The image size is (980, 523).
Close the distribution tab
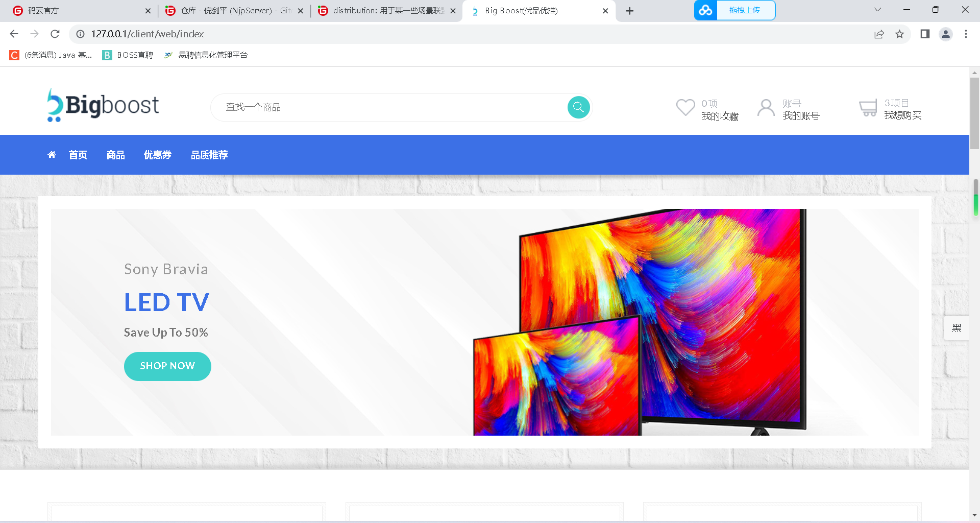point(453,11)
